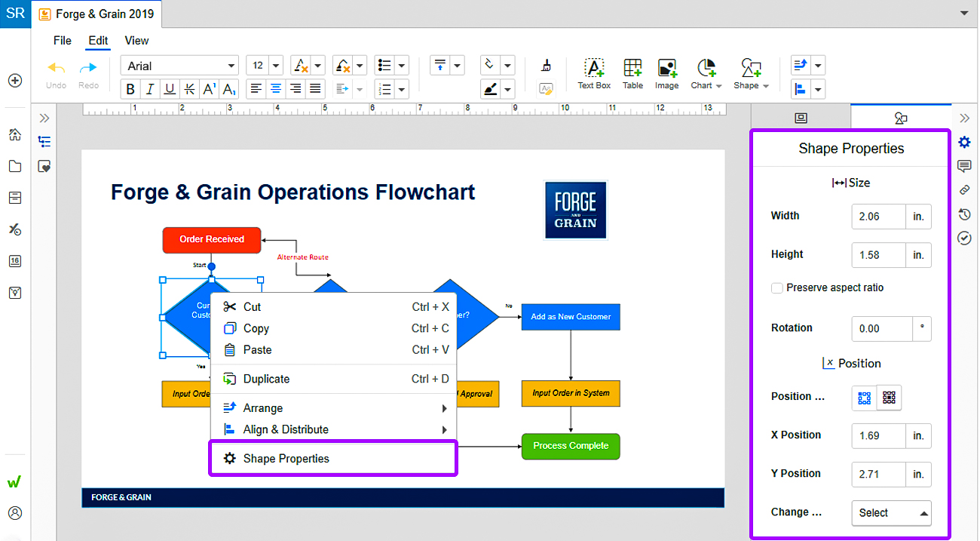The height and width of the screenshot is (541, 980).
Task: Collapse the right panel chevrons
Action: pos(964,118)
